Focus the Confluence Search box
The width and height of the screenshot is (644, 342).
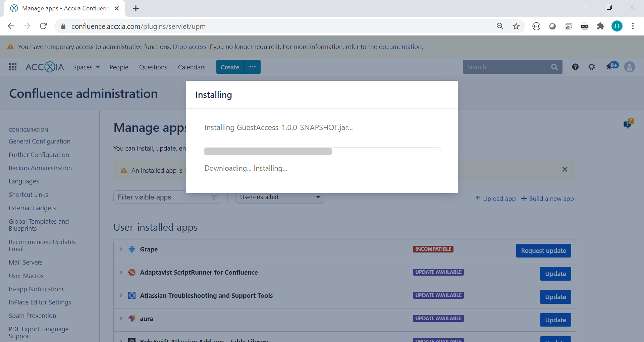click(513, 67)
